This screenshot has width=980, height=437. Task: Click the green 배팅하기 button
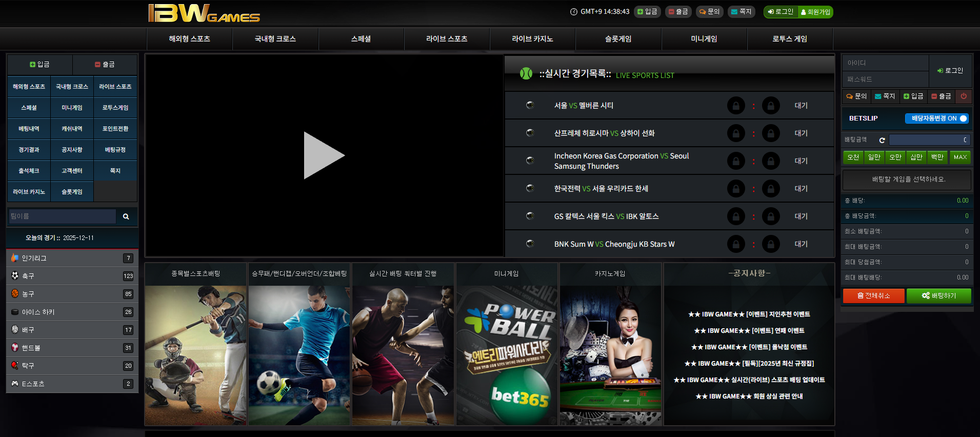(x=938, y=295)
